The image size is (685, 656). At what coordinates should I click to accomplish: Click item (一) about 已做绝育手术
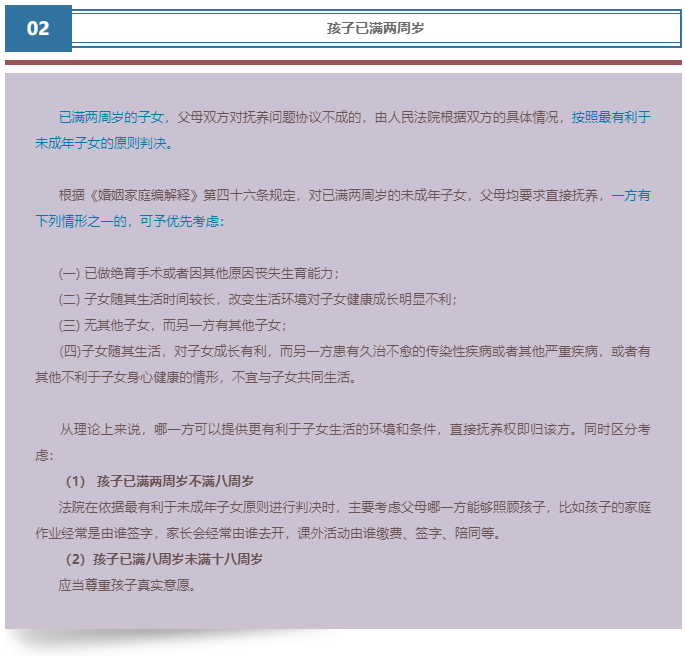pos(199,273)
